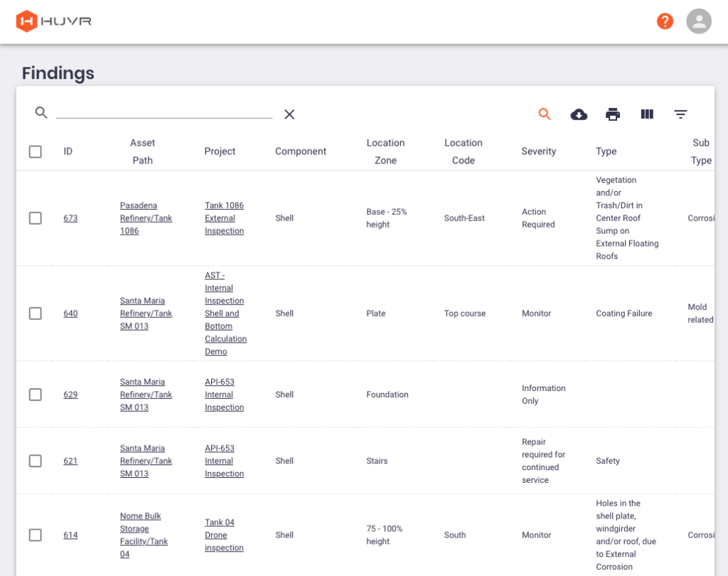Run the search with the orange magnifier icon
The image size is (728, 576).
coord(545,114)
